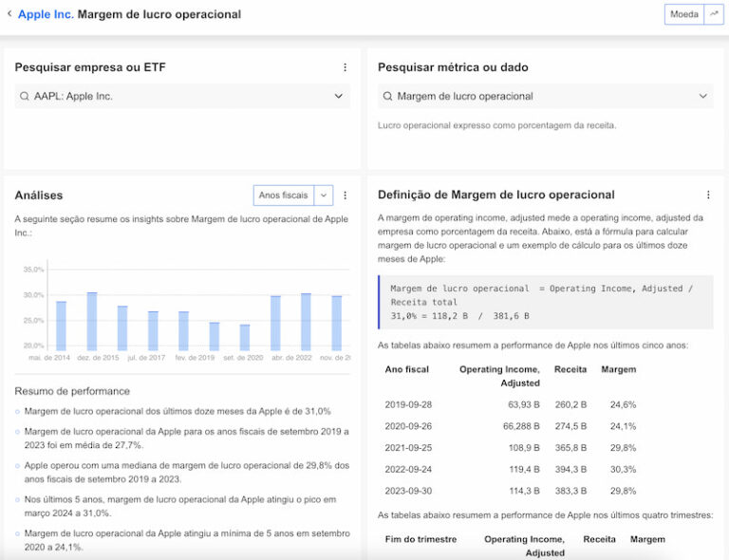Click the formula code block
The width and height of the screenshot is (729, 560).
click(x=545, y=302)
